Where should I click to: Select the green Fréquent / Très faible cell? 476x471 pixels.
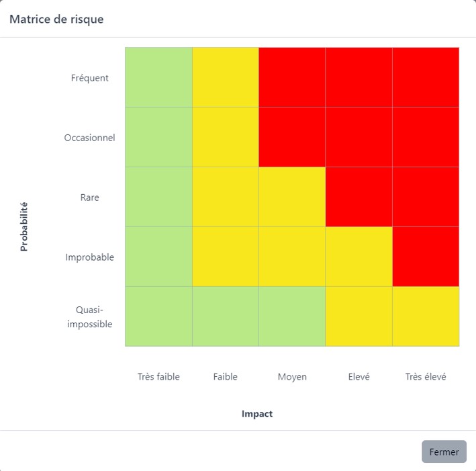(x=158, y=77)
